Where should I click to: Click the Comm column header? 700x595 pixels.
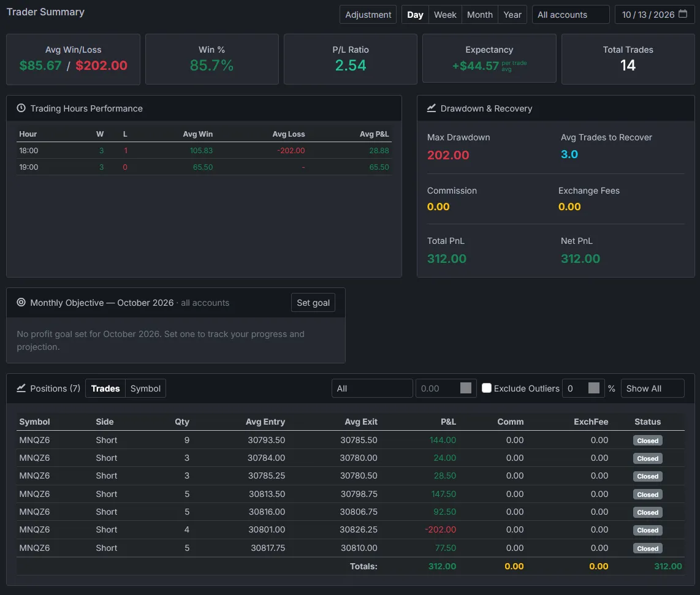click(510, 422)
